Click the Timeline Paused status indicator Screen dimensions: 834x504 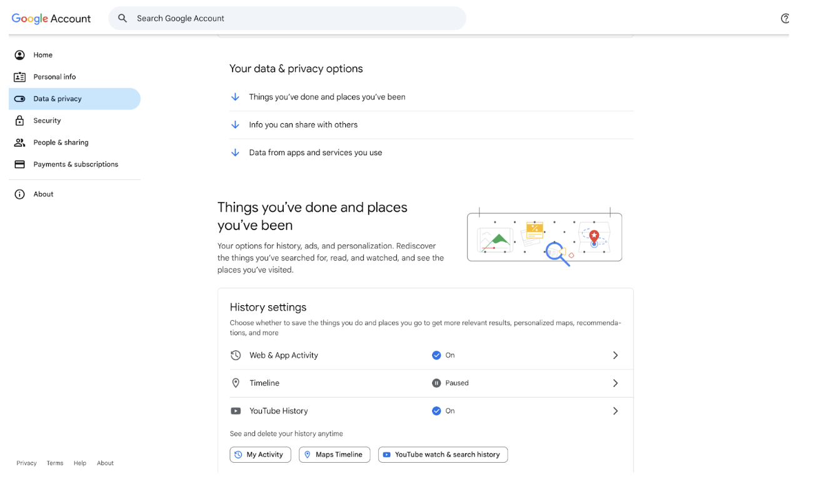[450, 383]
